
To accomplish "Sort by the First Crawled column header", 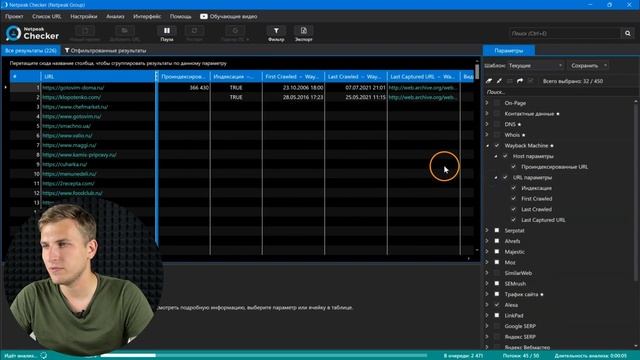I will tap(293, 76).
